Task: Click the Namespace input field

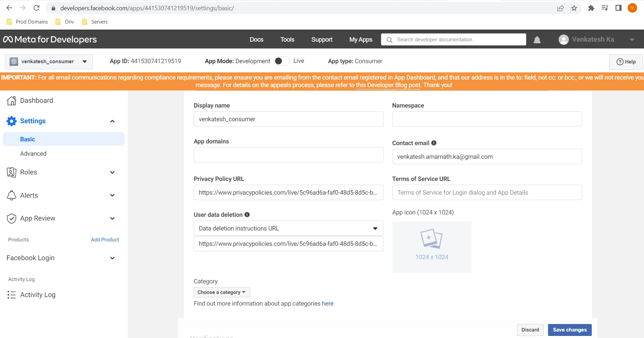Action: pyautogui.click(x=487, y=119)
